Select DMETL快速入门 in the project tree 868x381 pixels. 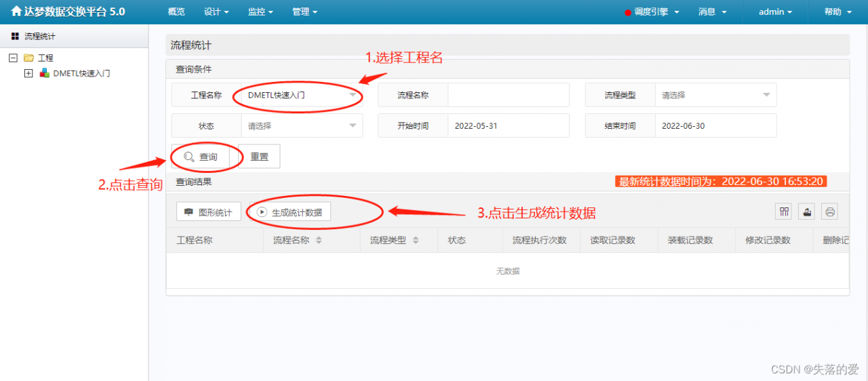pos(82,73)
